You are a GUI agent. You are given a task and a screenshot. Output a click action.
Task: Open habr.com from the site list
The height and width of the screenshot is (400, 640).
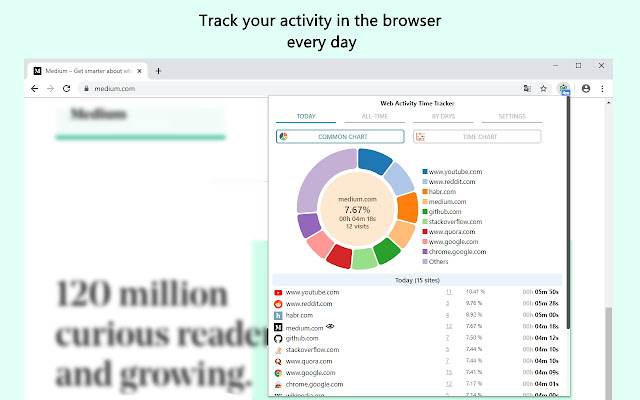(299, 315)
